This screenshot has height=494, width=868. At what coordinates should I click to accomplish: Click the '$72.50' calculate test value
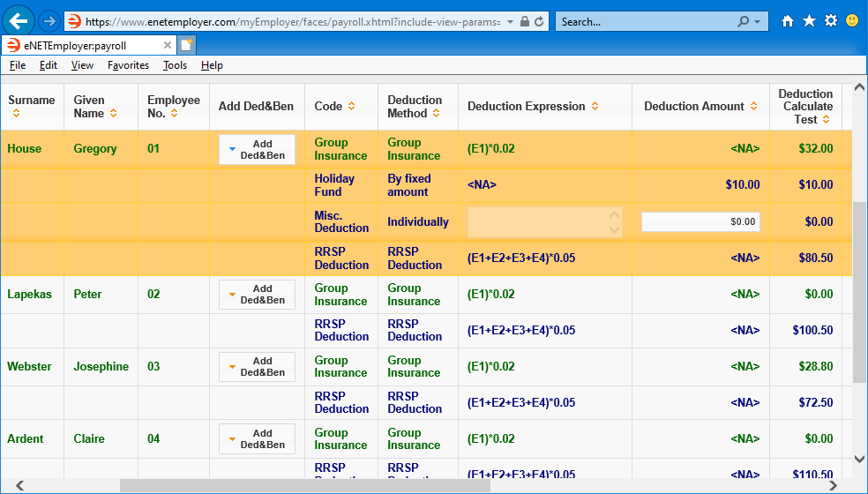[x=816, y=402]
